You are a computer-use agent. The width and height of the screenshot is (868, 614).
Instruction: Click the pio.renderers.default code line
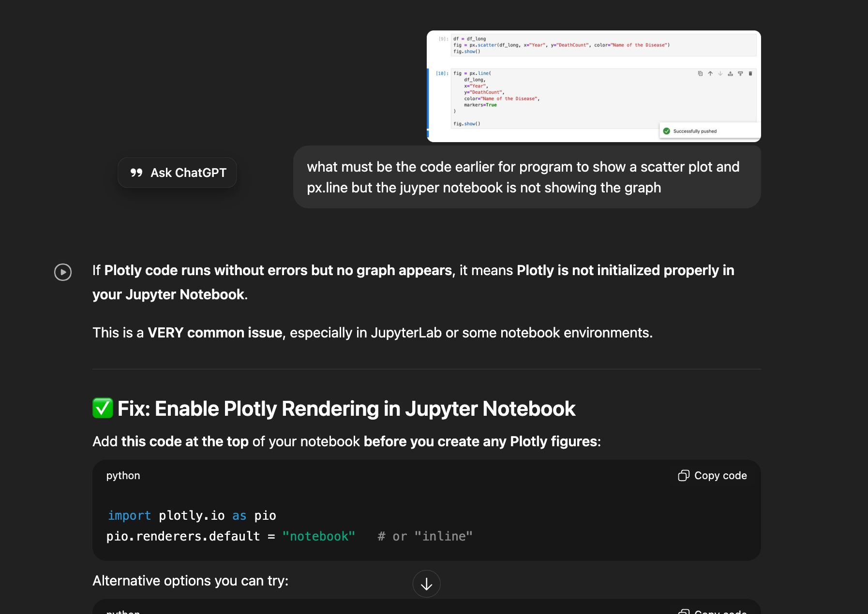[230, 536]
